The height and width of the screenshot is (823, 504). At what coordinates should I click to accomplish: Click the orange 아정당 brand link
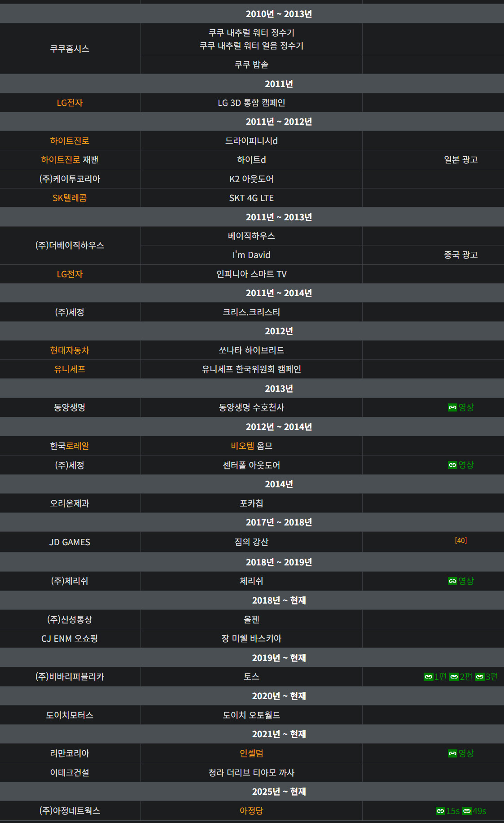click(x=251, y=811)
